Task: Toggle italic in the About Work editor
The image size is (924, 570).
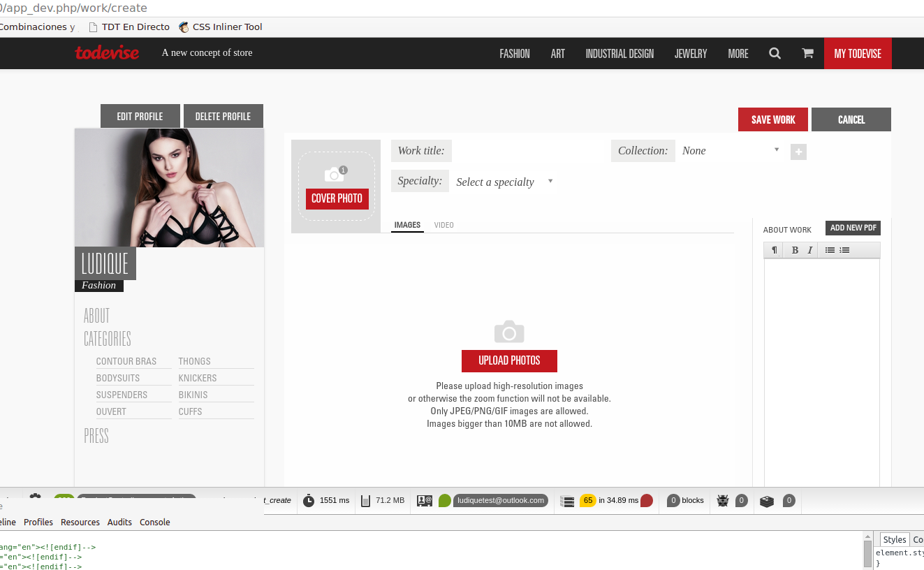Action: tap(810, 250)
